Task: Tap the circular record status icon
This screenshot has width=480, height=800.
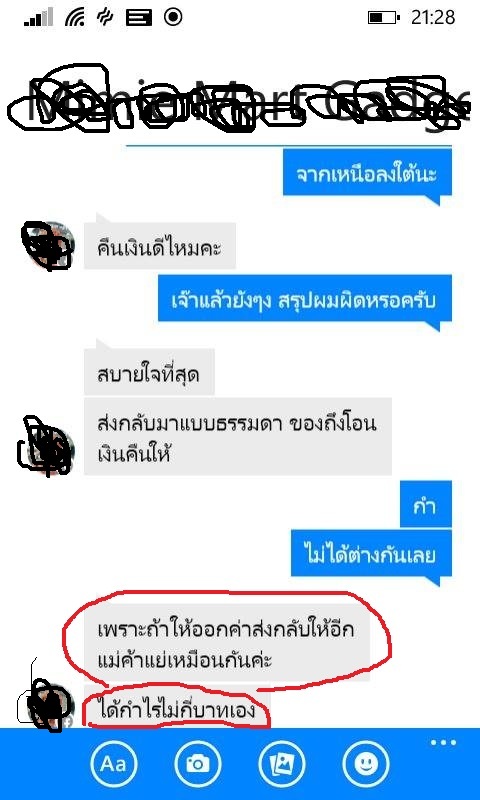Action: click(x=173, y=17)
